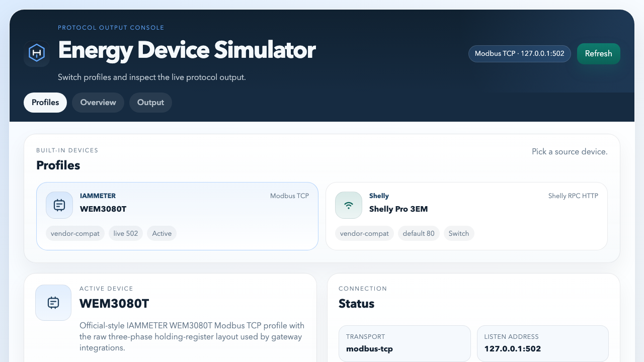This screenshot has width=644, height=362.
Task: Switch to the Overview tab
Action: point(98,102)
